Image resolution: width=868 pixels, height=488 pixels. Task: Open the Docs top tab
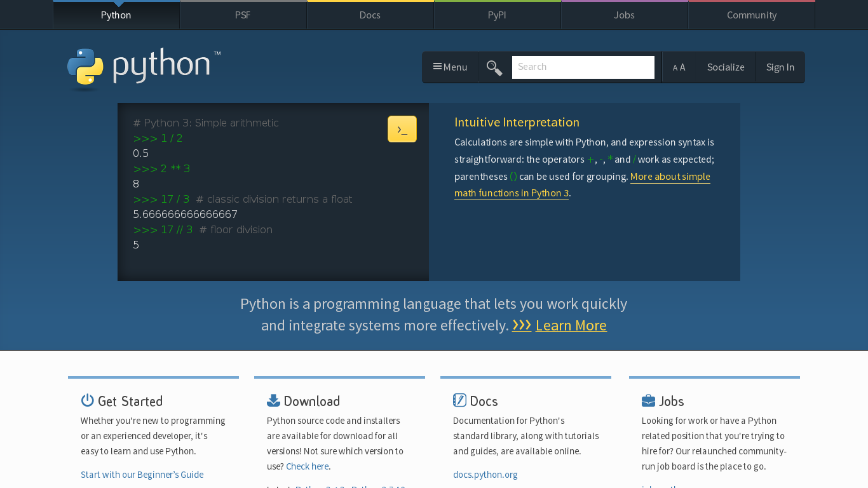pyautogui.click(x=370, y=15)
